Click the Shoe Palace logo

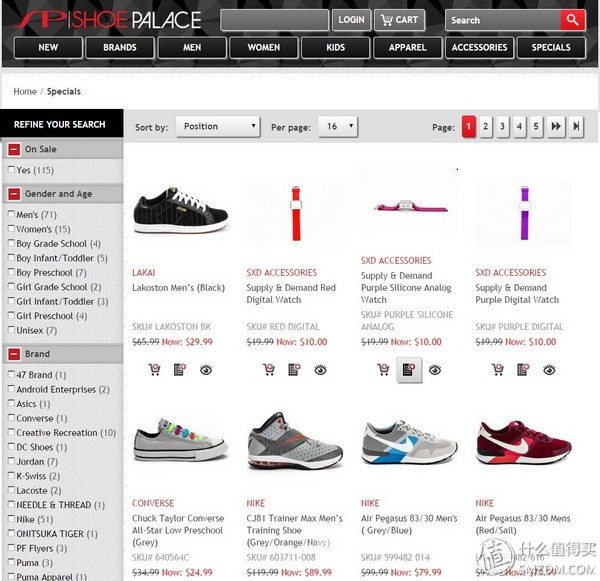[x=109, y=19]
